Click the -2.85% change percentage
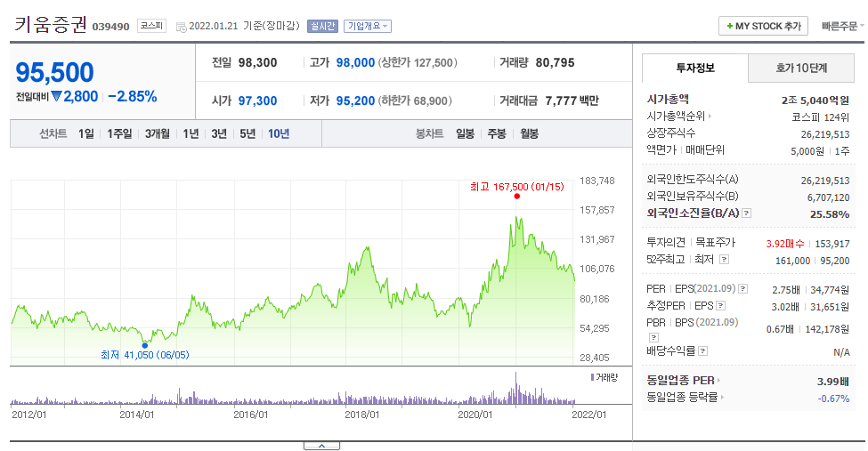Viewport: 868px width, 451px height. click(133, 96)
